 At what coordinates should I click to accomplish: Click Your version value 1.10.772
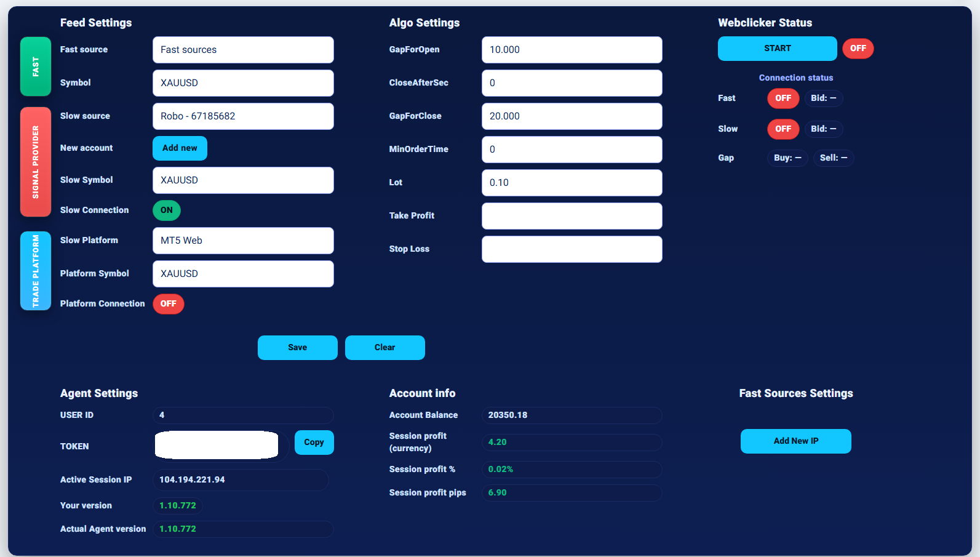(178, 506)
